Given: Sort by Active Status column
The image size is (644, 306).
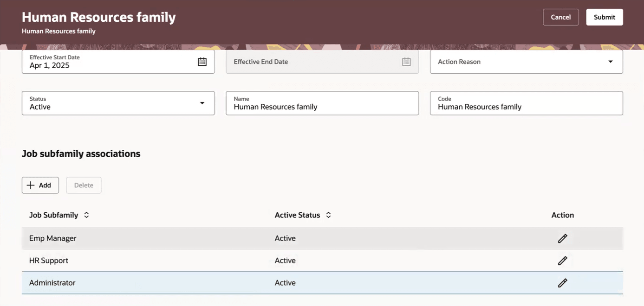Looking at the screenshot, I should [x=328, y=215].
